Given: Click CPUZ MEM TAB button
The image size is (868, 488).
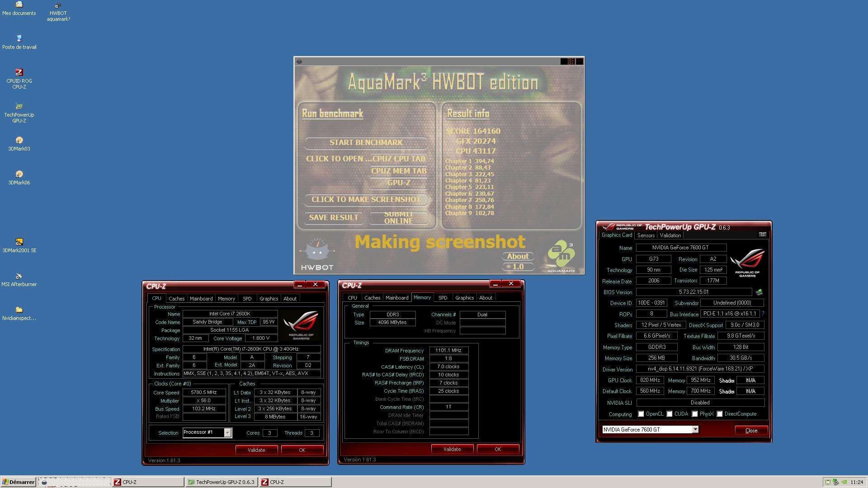Looking at the screenshot, I should click(x=399, y=171).
